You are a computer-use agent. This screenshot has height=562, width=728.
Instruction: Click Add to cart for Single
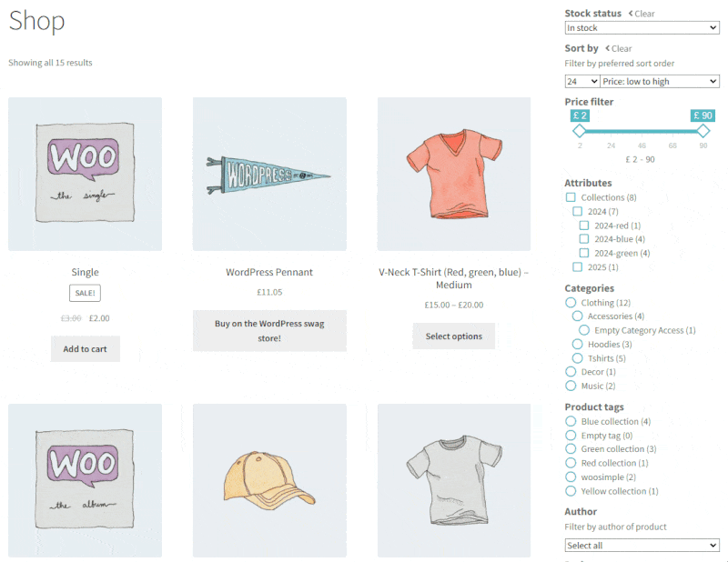[85, 349]
